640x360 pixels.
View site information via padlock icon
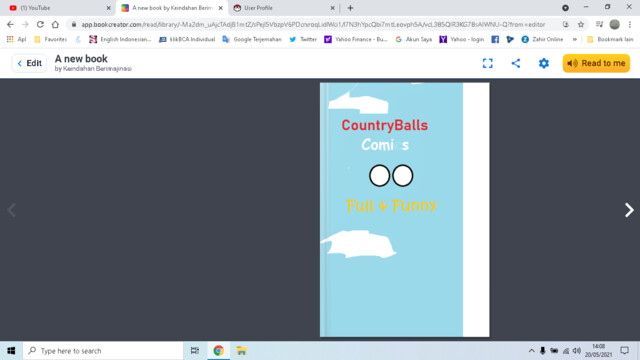point(74,24)
